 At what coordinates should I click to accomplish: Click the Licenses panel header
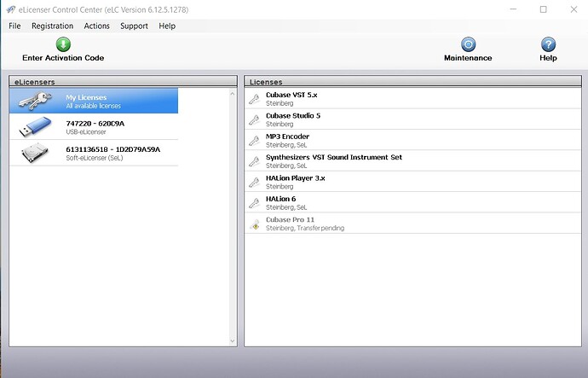click(x=412, y=81)
